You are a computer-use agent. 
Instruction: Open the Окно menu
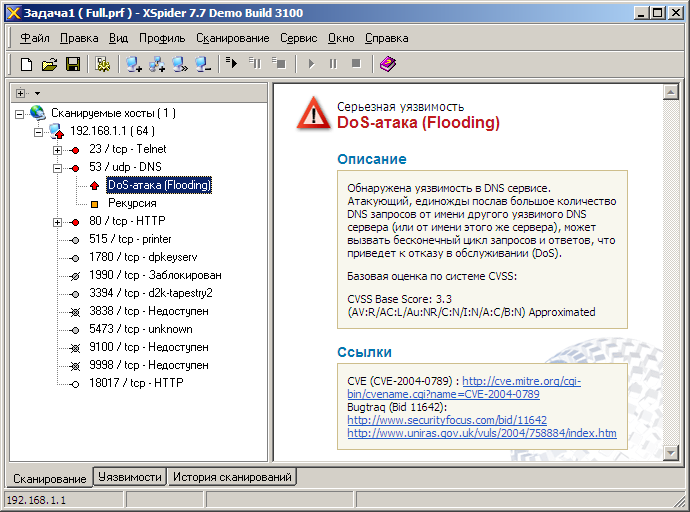[341, 38]
